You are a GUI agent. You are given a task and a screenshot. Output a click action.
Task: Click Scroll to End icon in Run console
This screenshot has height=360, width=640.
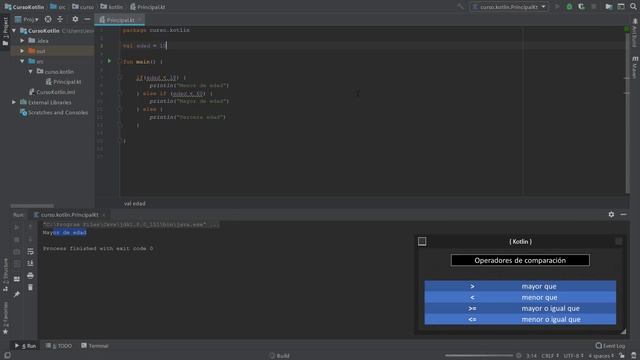(30, 263)
